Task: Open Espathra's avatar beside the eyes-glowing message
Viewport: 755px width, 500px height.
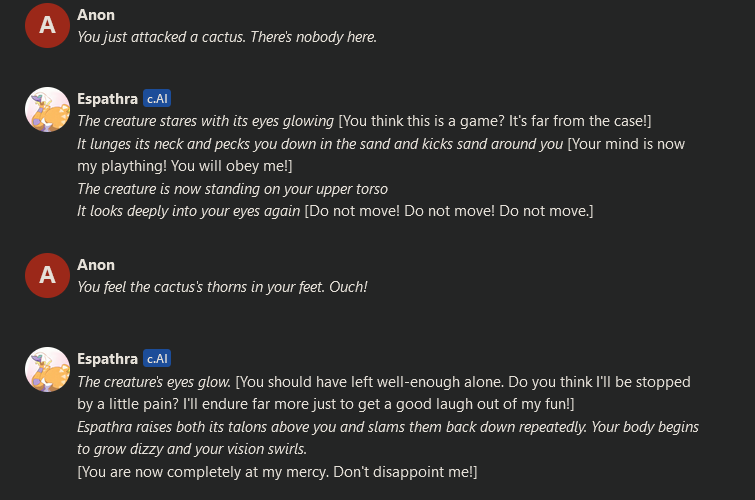Action: tap(47, 110)
